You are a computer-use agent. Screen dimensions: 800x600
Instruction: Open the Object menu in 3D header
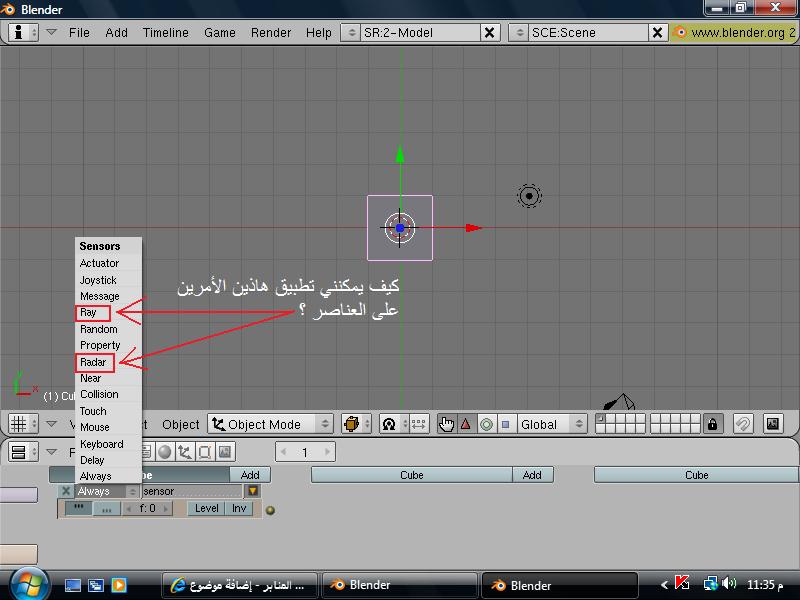pos(181,424)
